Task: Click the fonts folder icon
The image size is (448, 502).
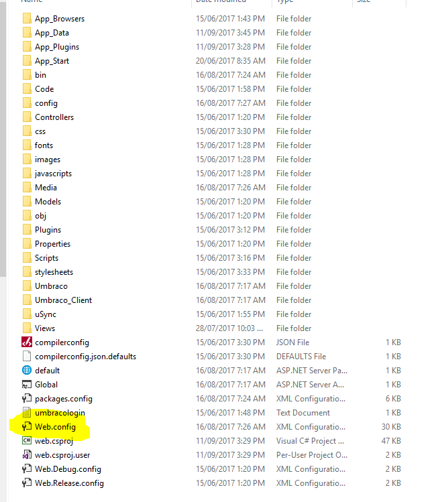Action: (27, 145)
